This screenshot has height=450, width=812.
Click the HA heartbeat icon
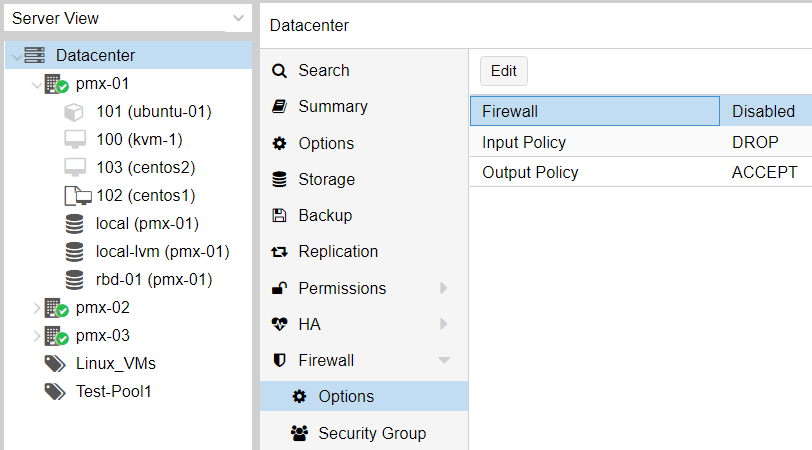pos(279,324)
